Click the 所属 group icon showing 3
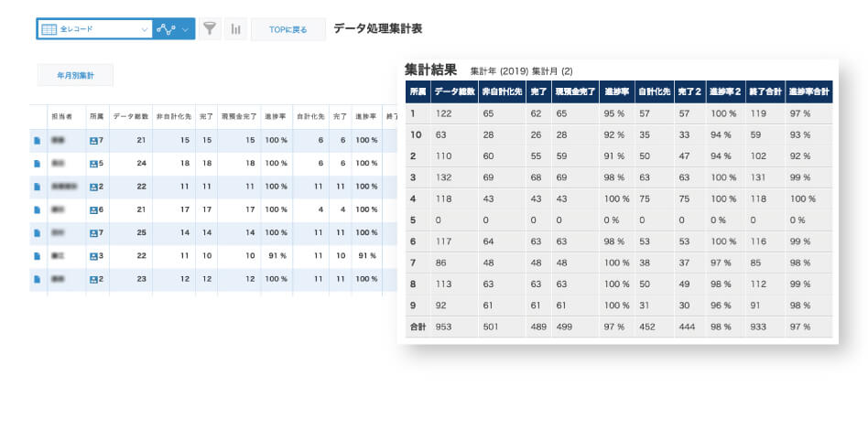Viewport: 868px width, 429px height. click(93, 256)
